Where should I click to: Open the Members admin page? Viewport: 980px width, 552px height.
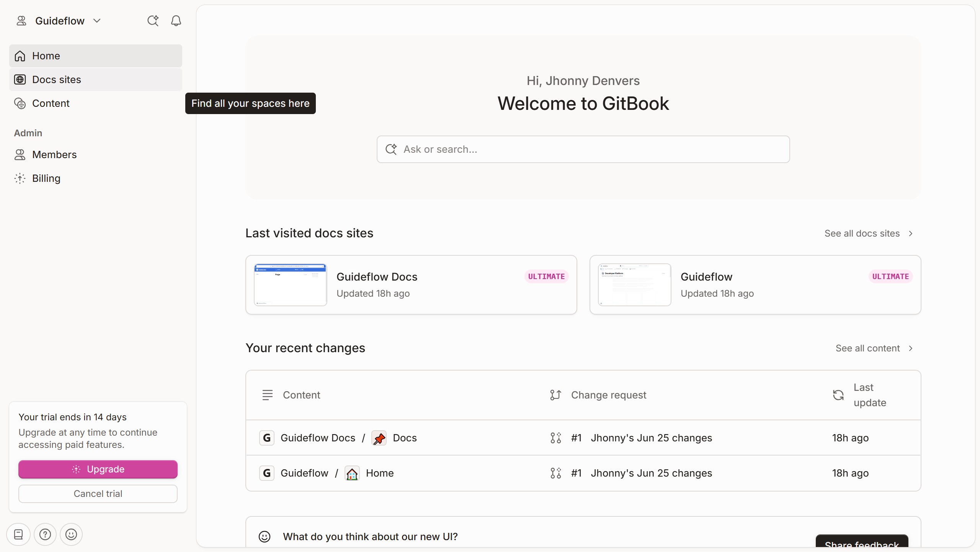click(96, 155)
